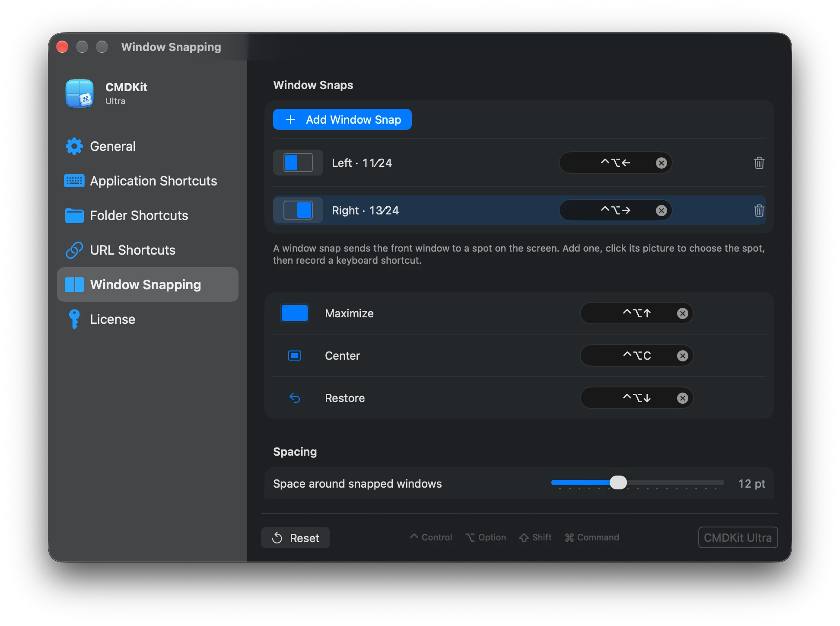Clear the Center shortcut
840x626 pixels.
tap(682, 356)
